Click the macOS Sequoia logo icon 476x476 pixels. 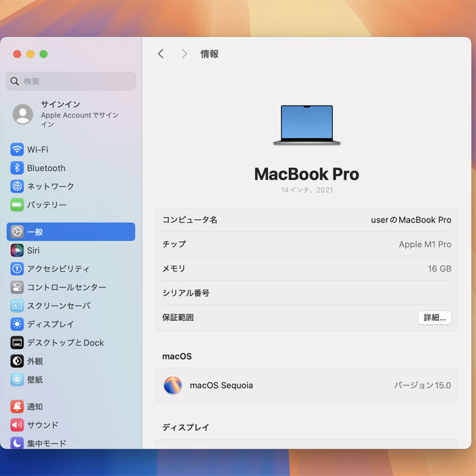173,385
